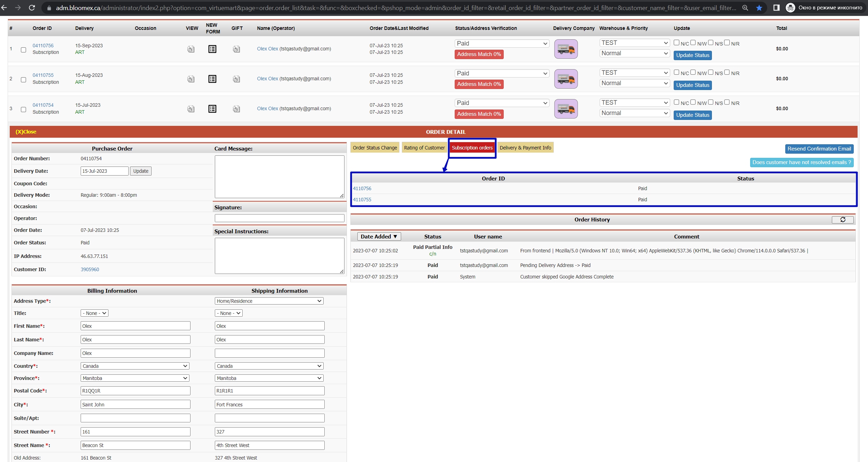Open browser zoom magnifier icon

(x=745, y=8)
